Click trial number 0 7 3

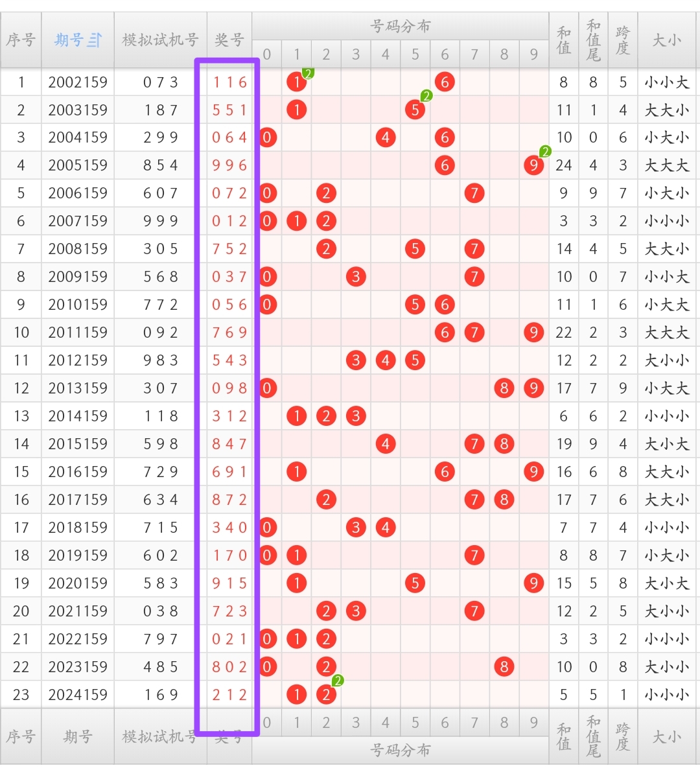click(161, 82)
